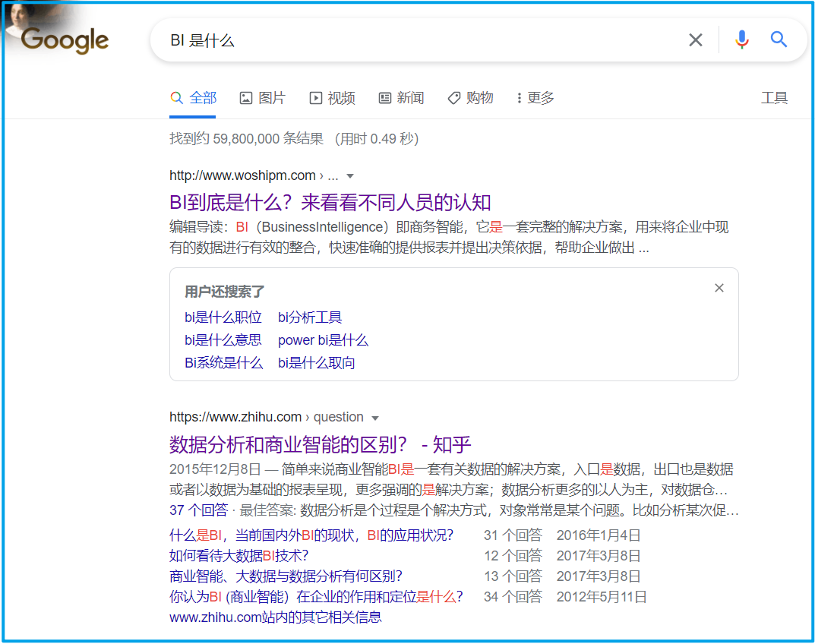Search related query bi分析工具

(310, 317)
